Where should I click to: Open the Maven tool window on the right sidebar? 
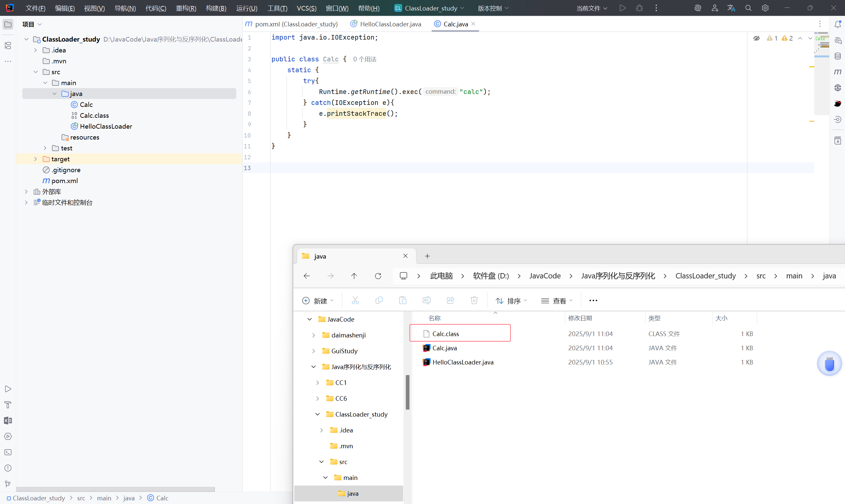(x=837, y=72)
